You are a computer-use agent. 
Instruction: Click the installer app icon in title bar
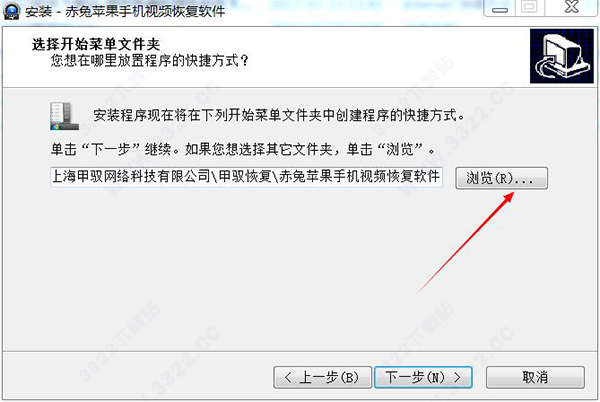point(11,11)
